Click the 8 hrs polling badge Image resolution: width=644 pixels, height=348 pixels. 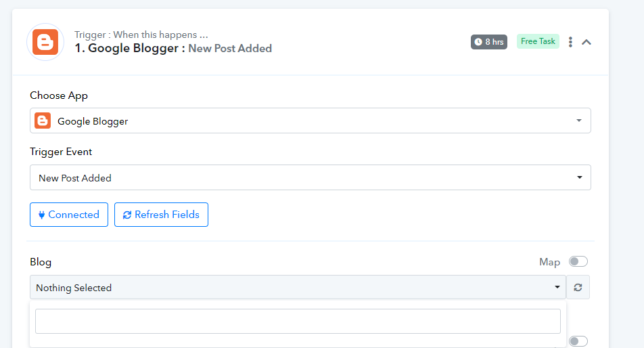[488, 42]
